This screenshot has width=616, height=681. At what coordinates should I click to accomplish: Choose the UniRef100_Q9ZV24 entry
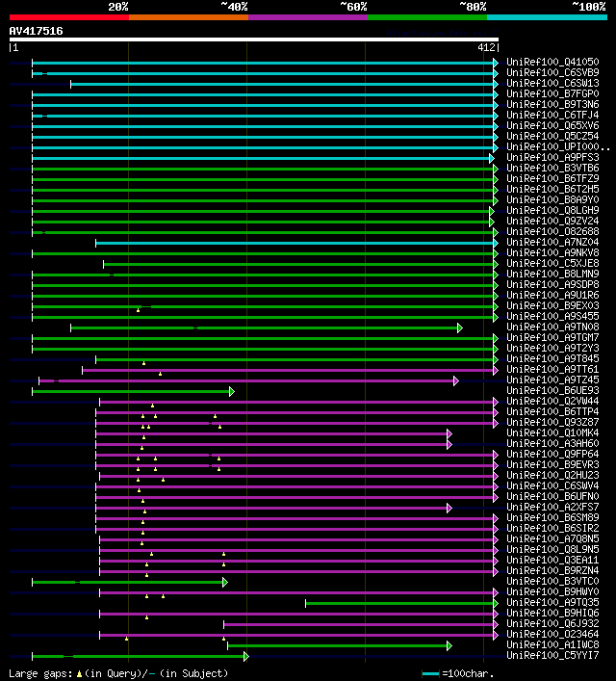pyautogui.click(x=552, y=222)
